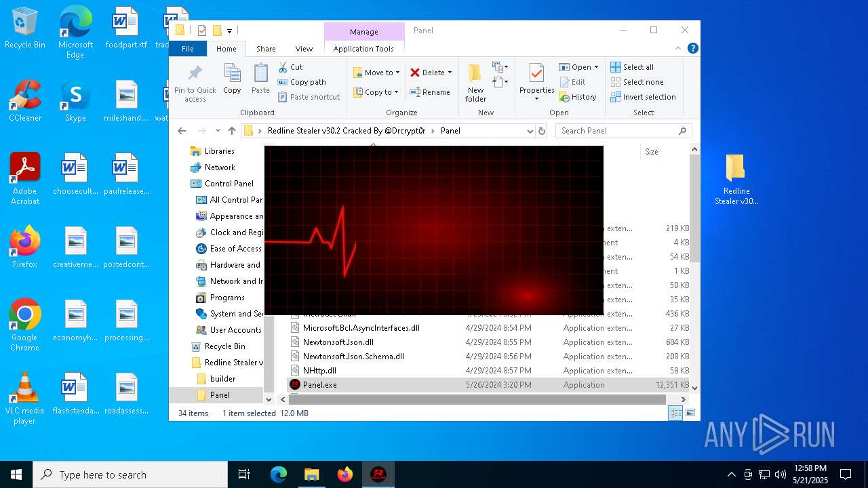The image size is (868, 488).
Task: Select User Accounts tree item
Action: pyautogui.click(x=235, y=330)
